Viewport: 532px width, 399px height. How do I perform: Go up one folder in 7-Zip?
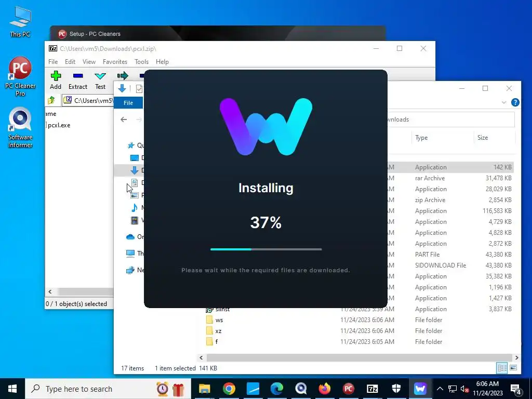point(51,100)
